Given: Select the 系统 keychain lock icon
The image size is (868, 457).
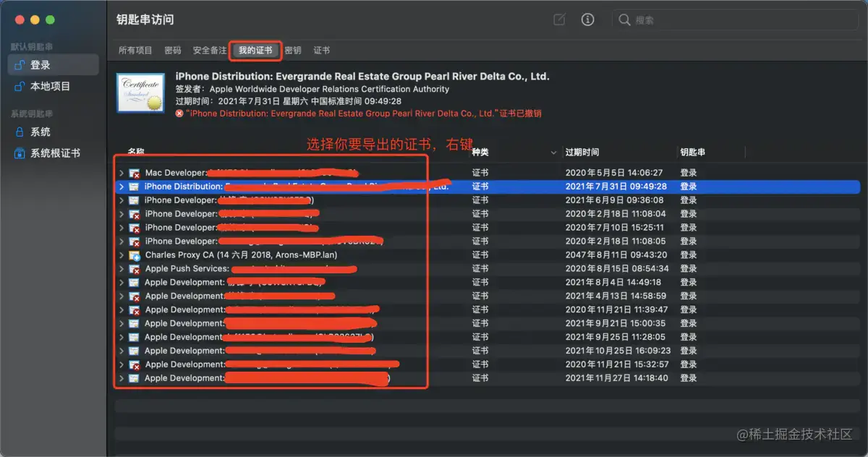Looking at the screenshot, I should click(20, 132).
